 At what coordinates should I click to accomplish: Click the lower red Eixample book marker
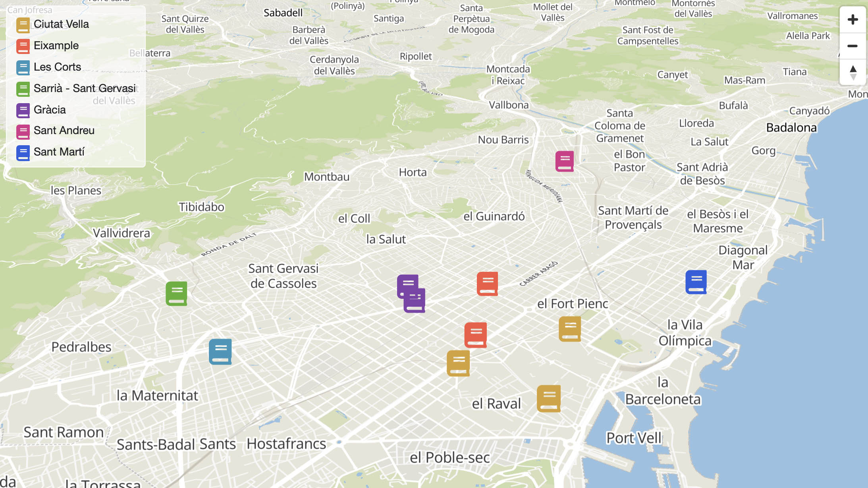coord(475,335)
